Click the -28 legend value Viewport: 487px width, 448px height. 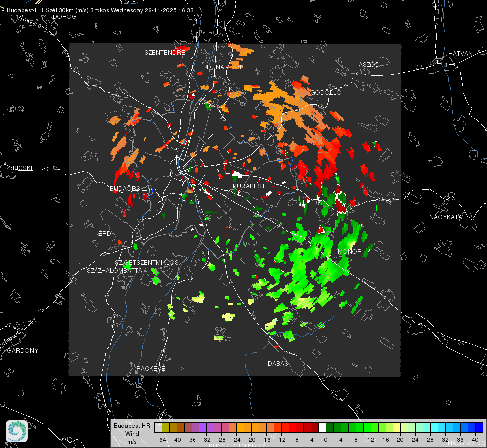(x=221, y=440)
